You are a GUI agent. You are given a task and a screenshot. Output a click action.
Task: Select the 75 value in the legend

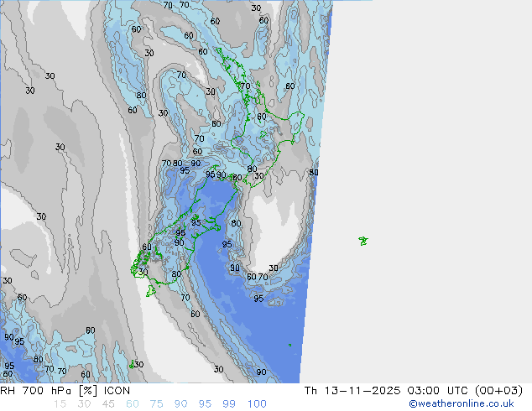156,403
